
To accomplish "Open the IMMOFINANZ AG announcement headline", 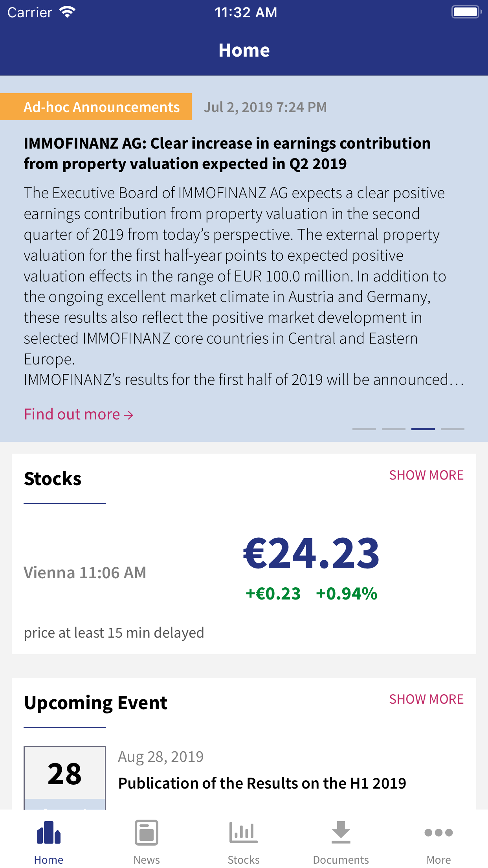I will click(227, 153).
